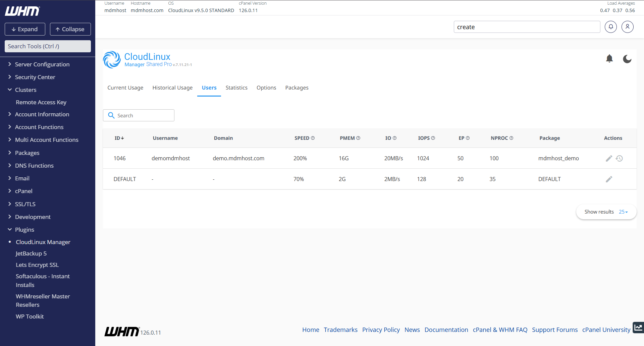Click the NPROC column help icon
The height and width of the screenshot is (346, 644).
[512, 138]
